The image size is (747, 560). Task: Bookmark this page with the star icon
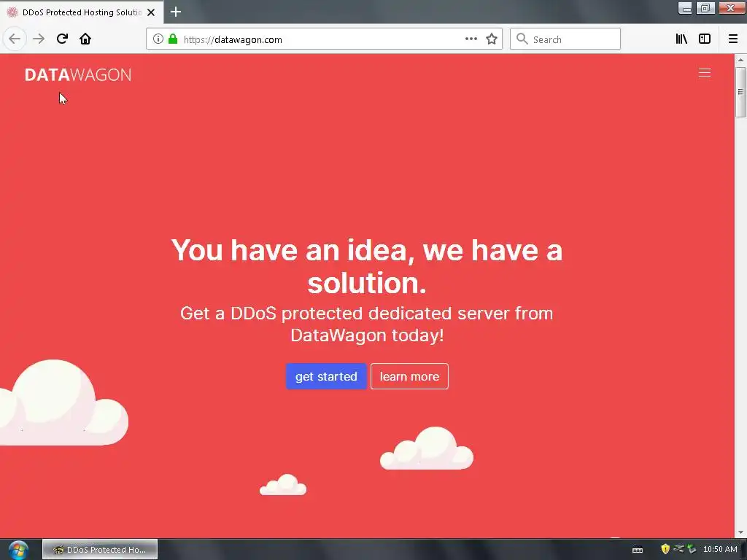point(492,39)
